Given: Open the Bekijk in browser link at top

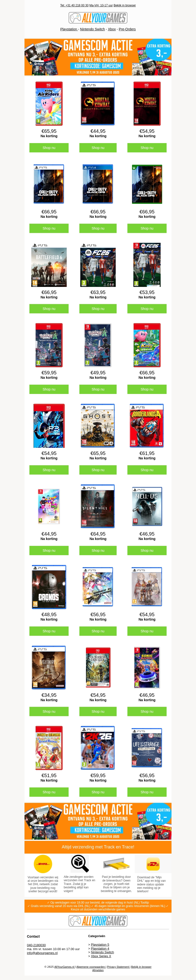Looking at the screenshot, I should pyautogui.click(x=124, y=5).
